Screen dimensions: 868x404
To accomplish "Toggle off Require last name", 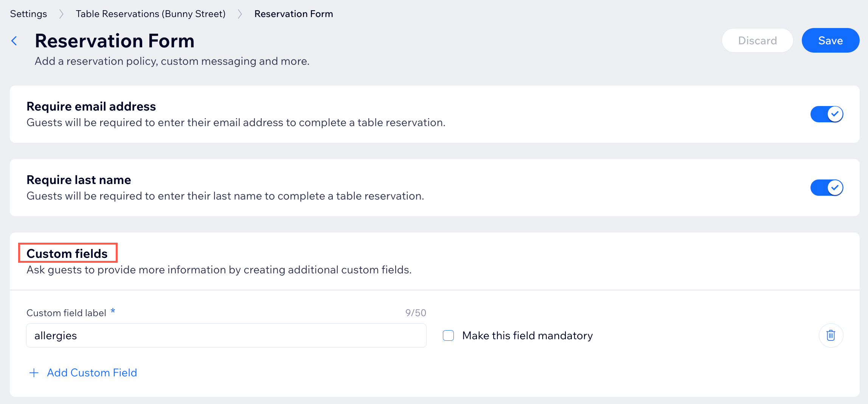I will click(x=826, y=187).
